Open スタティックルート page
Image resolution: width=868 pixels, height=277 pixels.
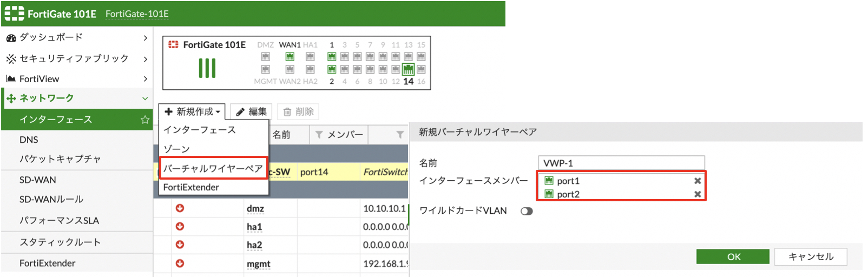[x=60, y=242]
